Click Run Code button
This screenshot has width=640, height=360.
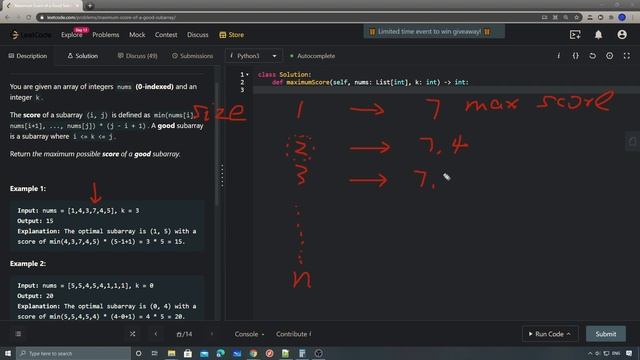(x=550, y=334)
